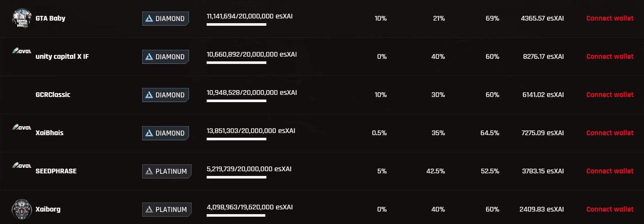This screenshot has height=224, width=644.
Task: Connect wallet for Xaiborg pool
Action: pyautogui.click(x=610, y=209)
